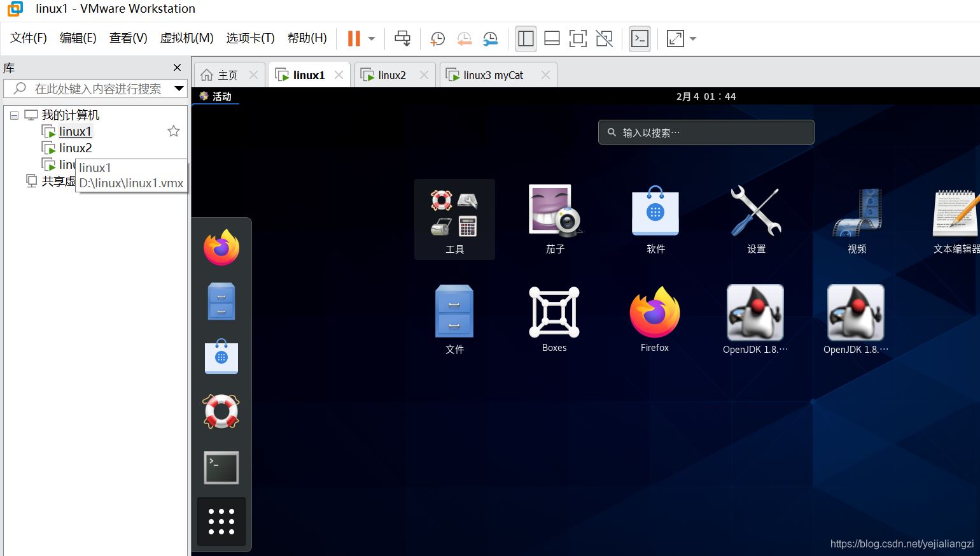Open the stretch guest dropdown arrow
This screenshot has height=556, width=980.
(x=693, y=39)
